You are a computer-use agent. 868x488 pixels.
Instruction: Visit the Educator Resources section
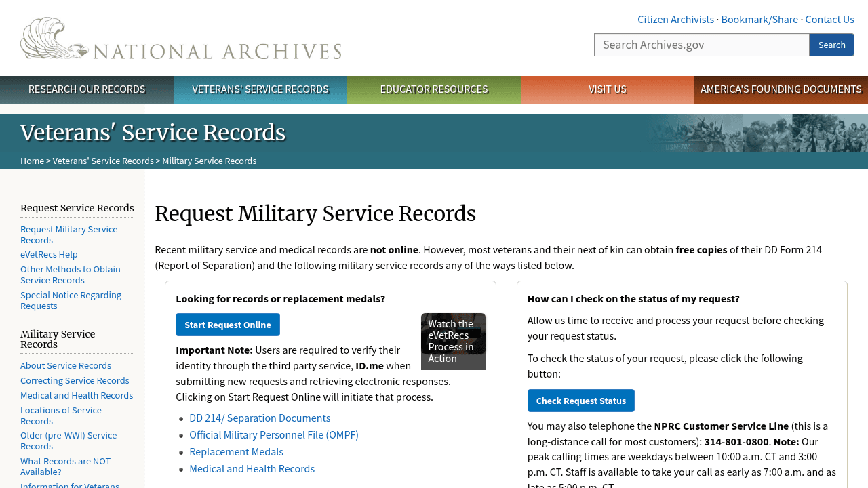[x=434, y=89]
